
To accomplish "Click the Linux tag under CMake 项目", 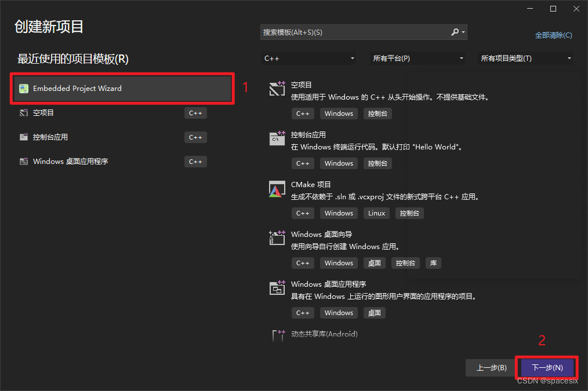I will tap(376, 213).
